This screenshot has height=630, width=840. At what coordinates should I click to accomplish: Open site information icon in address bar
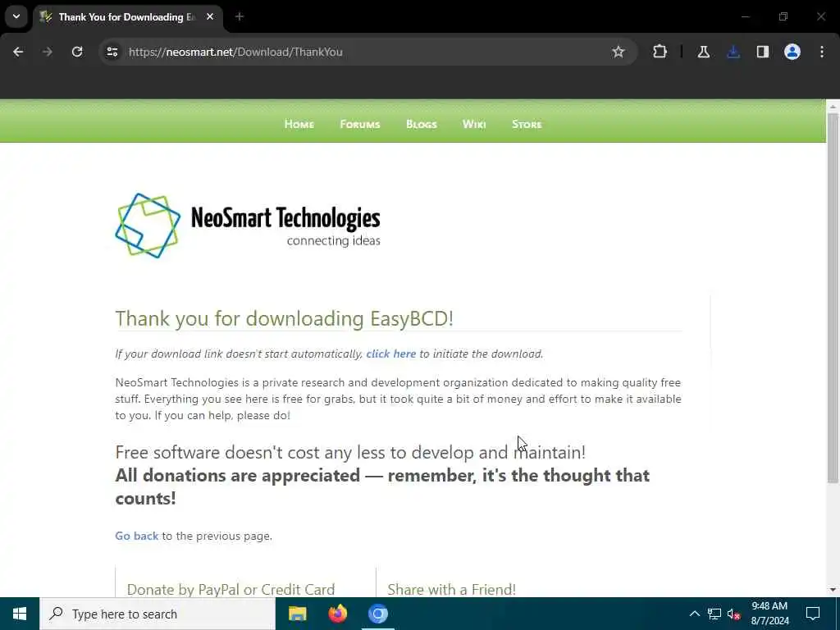coord(112,52)
